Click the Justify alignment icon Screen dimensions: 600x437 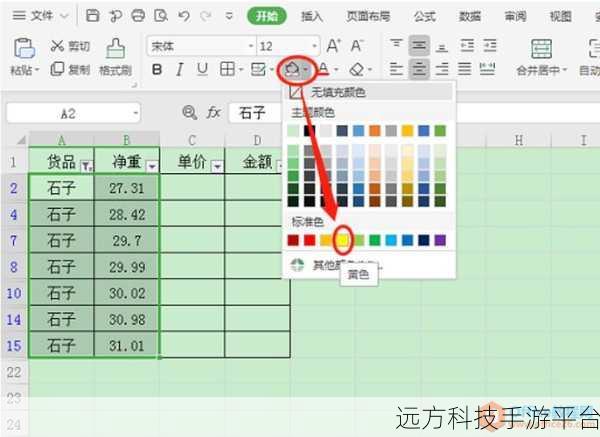point(465,69)
